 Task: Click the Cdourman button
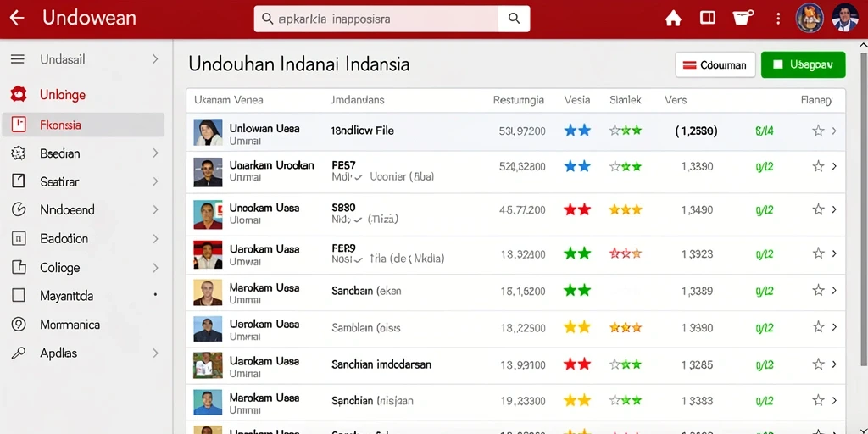tap(715, 64)
